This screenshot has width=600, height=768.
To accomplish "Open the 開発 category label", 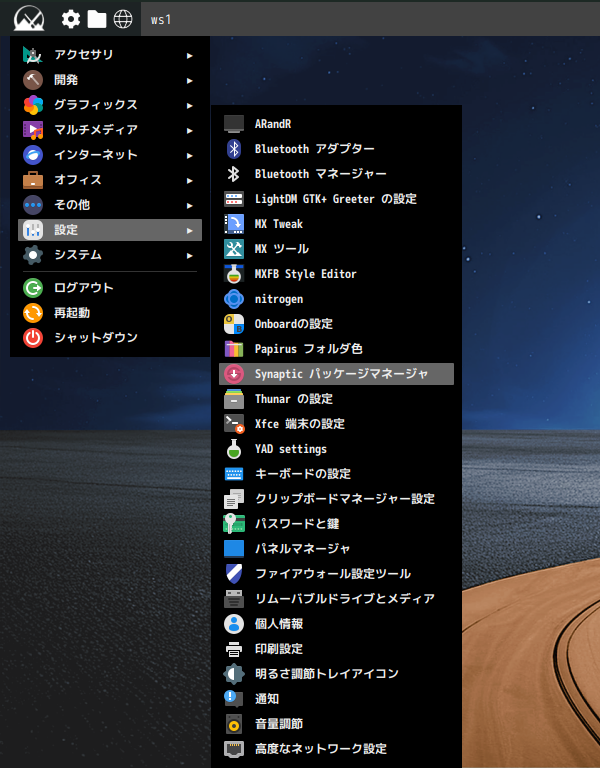I will point(66,80).
